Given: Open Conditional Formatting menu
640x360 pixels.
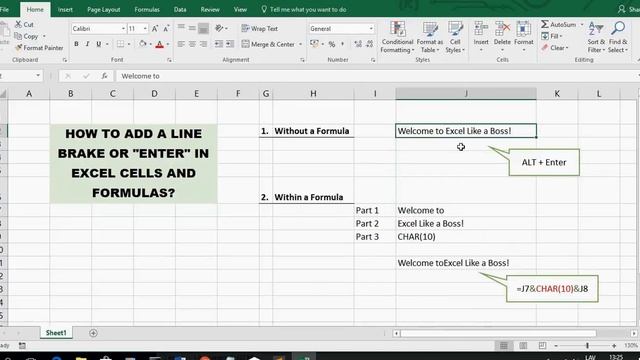Looking at the screenshot, I should pos(398,38).
